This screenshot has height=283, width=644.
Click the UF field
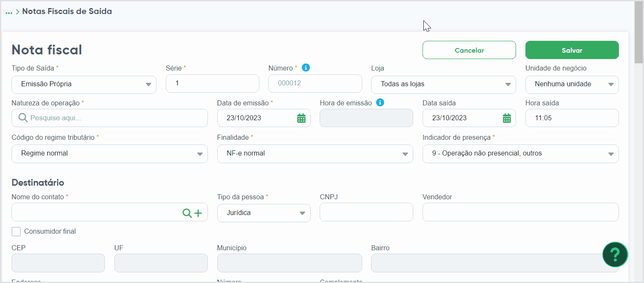(161, 263)
